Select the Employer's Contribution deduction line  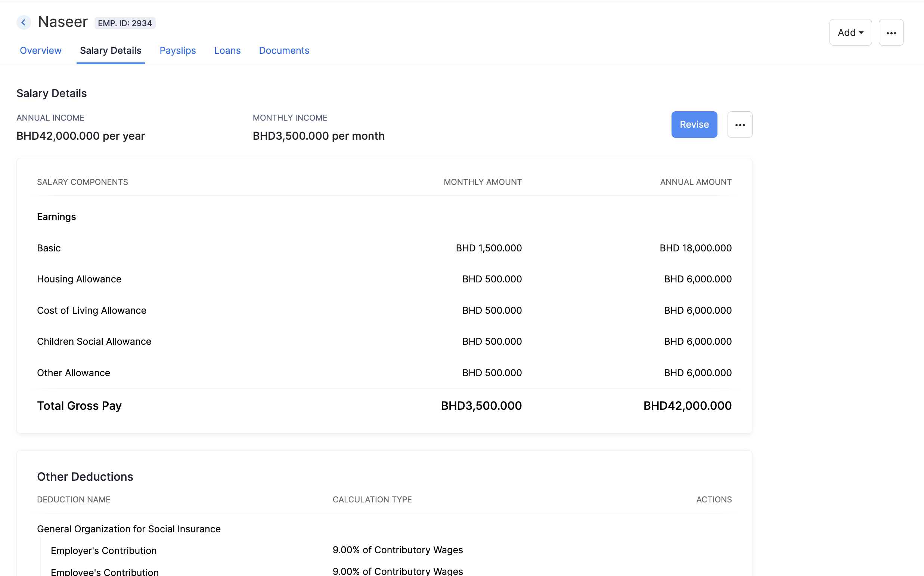(x=103, y=551)
